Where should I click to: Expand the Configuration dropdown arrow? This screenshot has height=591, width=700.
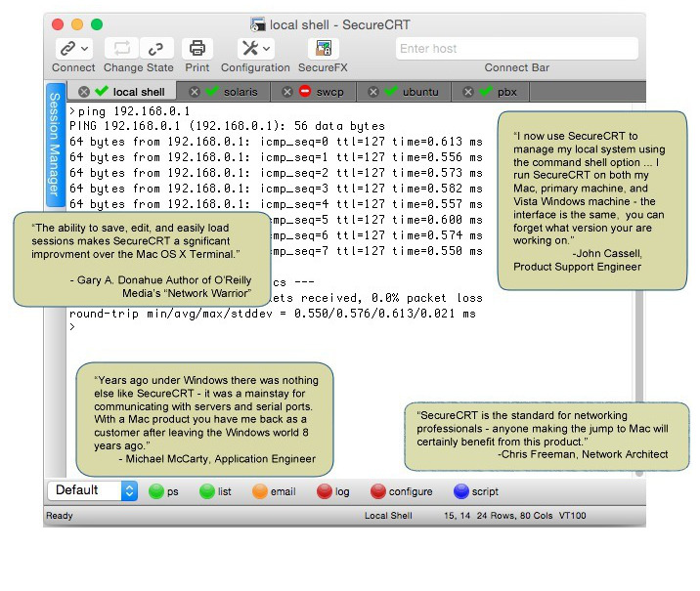click(267, 48)
